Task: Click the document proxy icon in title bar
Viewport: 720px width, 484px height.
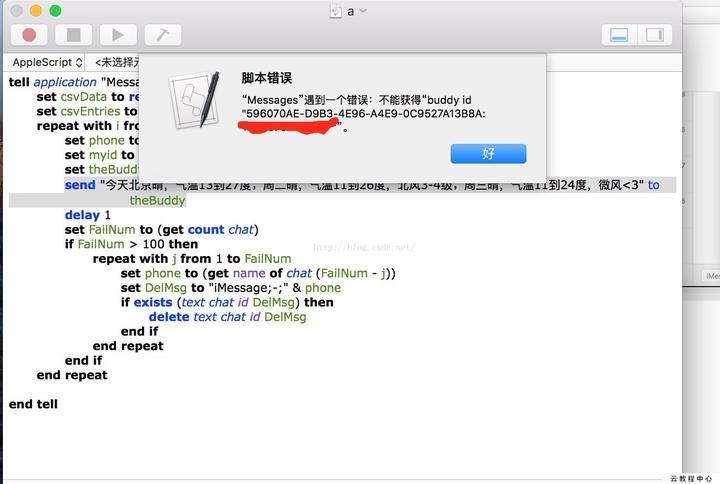Action: tap(336, 11)
